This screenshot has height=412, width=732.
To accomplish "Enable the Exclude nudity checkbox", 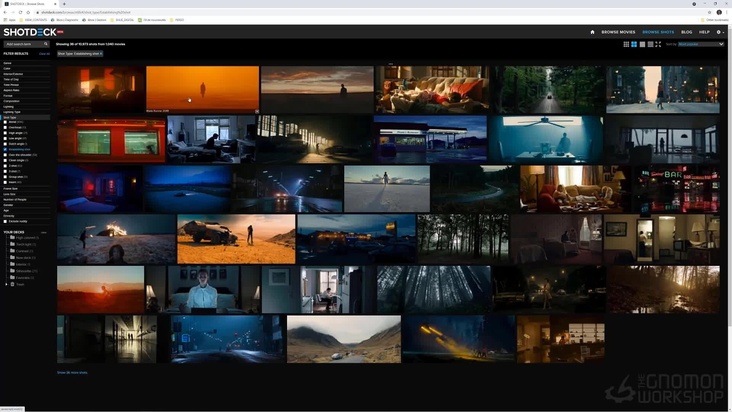I will tap(6, 222).
